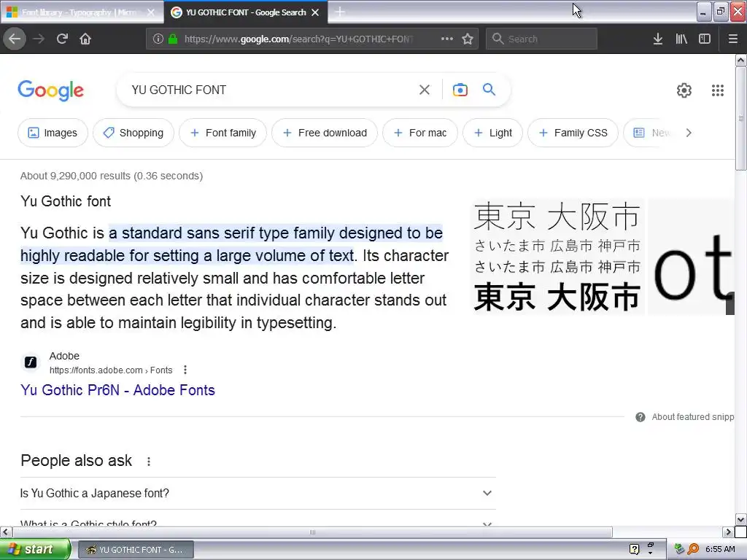Switch to the Font library Typography tab
747x560 pixels.
pyautogui.click(x=81, y=12)
